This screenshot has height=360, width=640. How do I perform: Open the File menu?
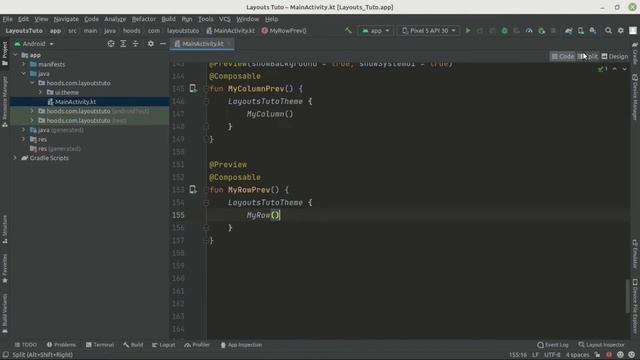coord(7,19)
